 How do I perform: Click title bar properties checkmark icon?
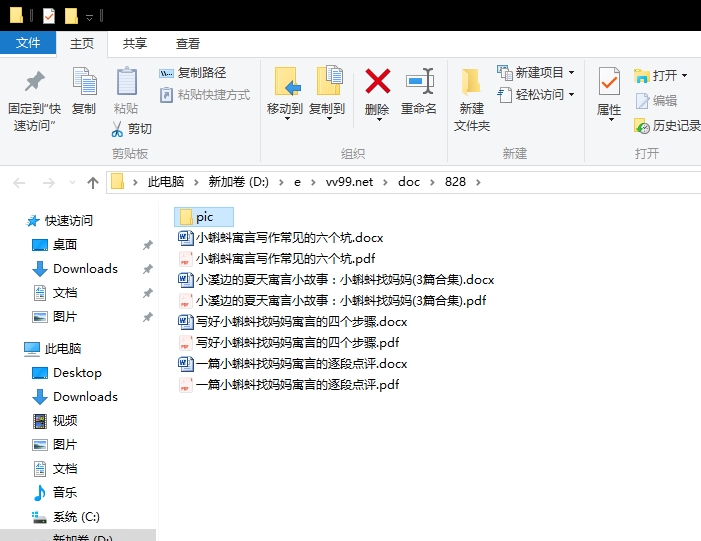[49, 16]
